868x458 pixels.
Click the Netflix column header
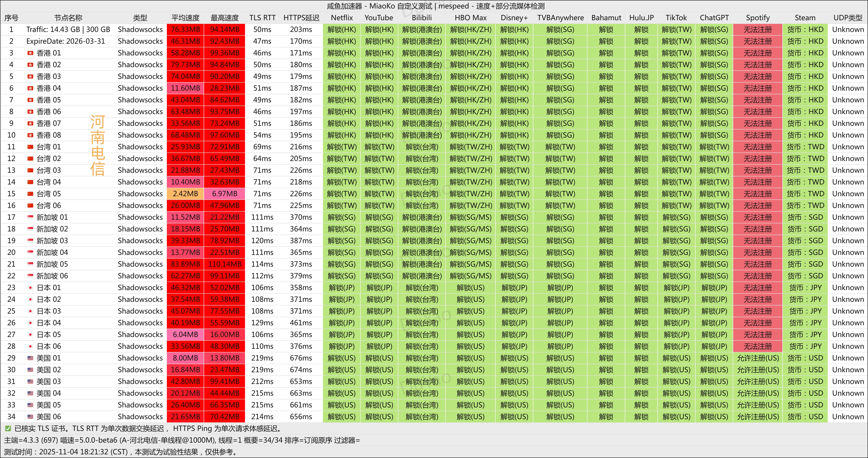pyautogui.click(x=342, y=18)
